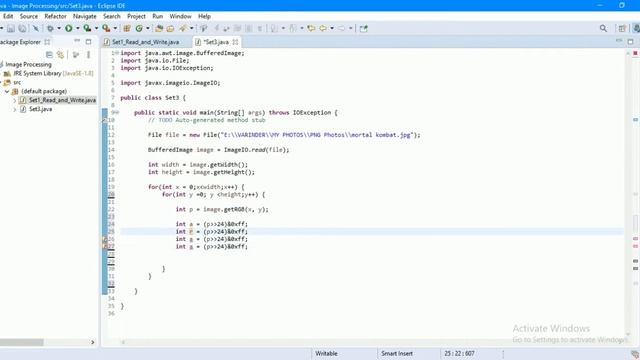The height and width of the screenshot is (360, 640).
Task: Click the Save icon in the toolbar
Action: point(11,28)
